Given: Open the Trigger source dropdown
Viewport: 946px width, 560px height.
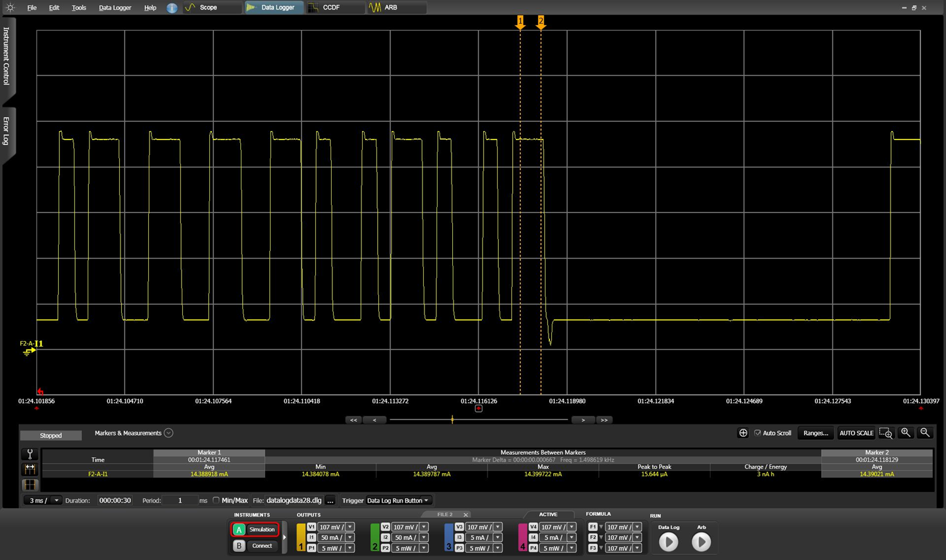Looking at the screenshot, I should (x=398, y=501).
